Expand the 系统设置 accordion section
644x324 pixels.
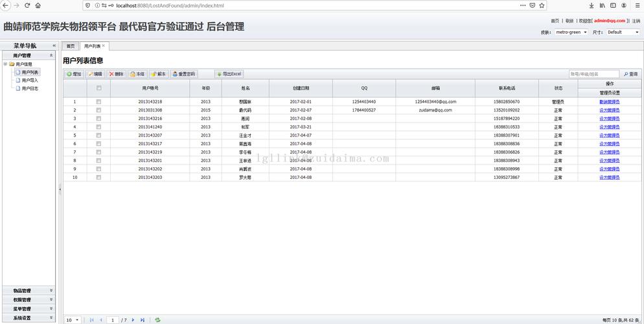pos(51,318)
